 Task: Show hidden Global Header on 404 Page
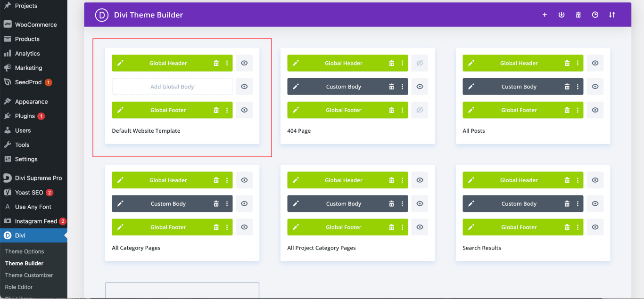(420, 63)
